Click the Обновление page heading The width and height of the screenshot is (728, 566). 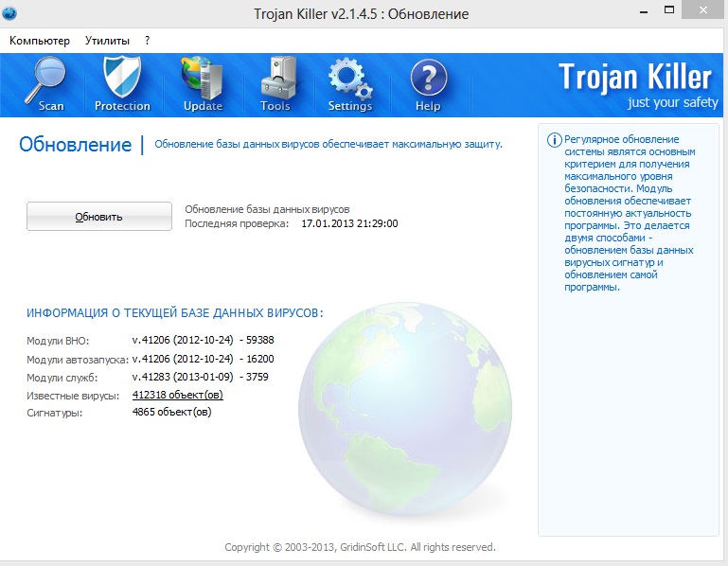point(75,145)
